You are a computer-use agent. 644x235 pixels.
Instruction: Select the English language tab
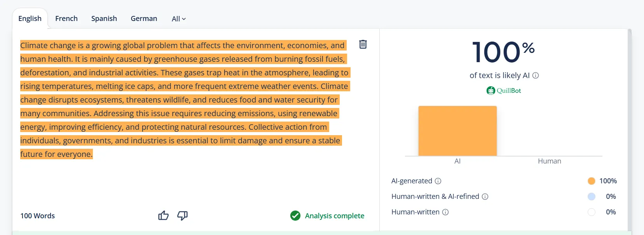tap(30, 18)
